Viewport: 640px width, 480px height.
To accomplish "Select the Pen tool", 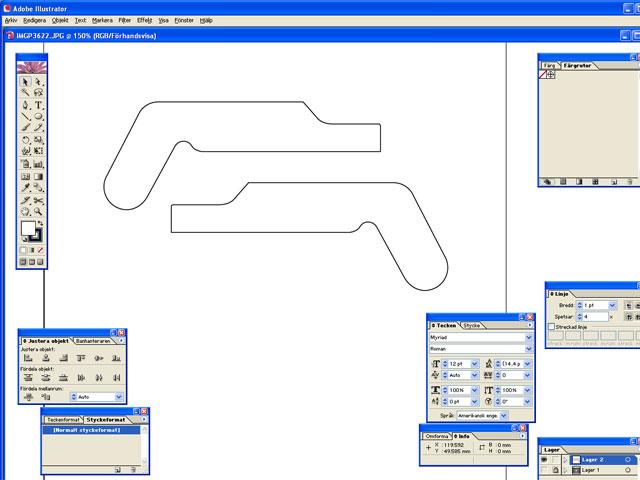I will tap(26, 105).
